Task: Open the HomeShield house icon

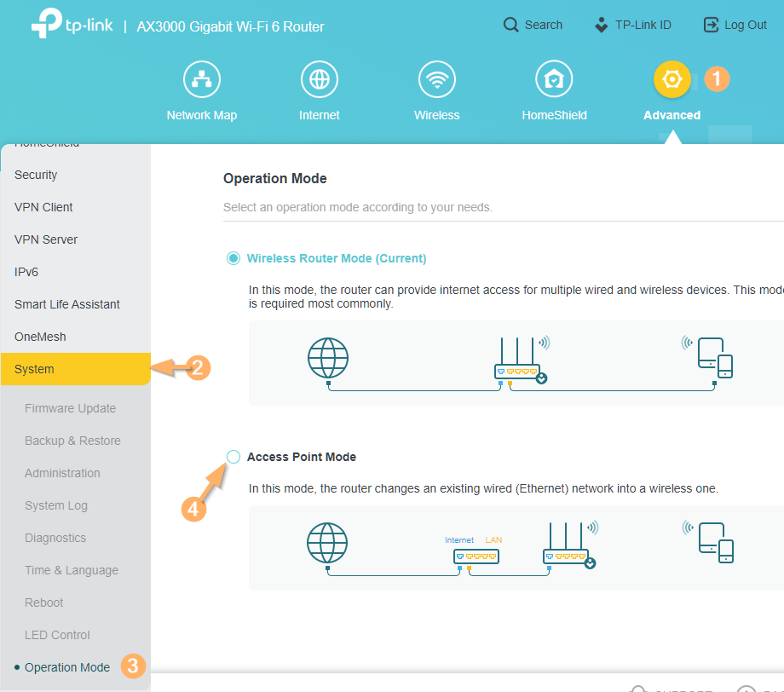Action: point(554,79)
